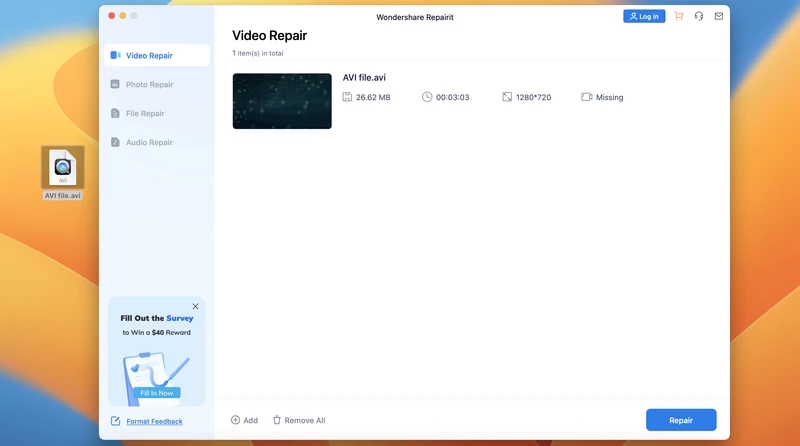The height and width of the screenshot is (446, 800).
Task: Open the Format Feedback link
Action: [154, 421]
